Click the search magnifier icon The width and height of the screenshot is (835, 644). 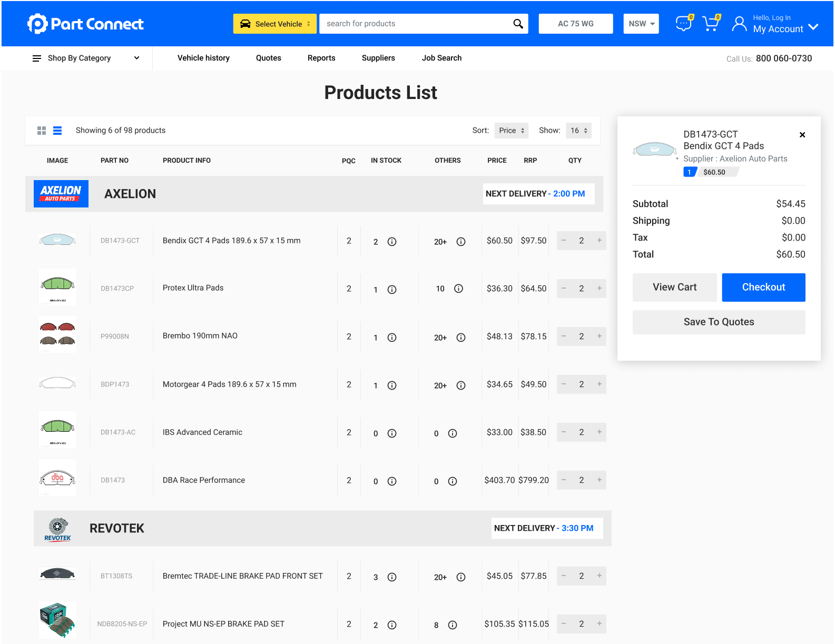click(x=518, y=24)
